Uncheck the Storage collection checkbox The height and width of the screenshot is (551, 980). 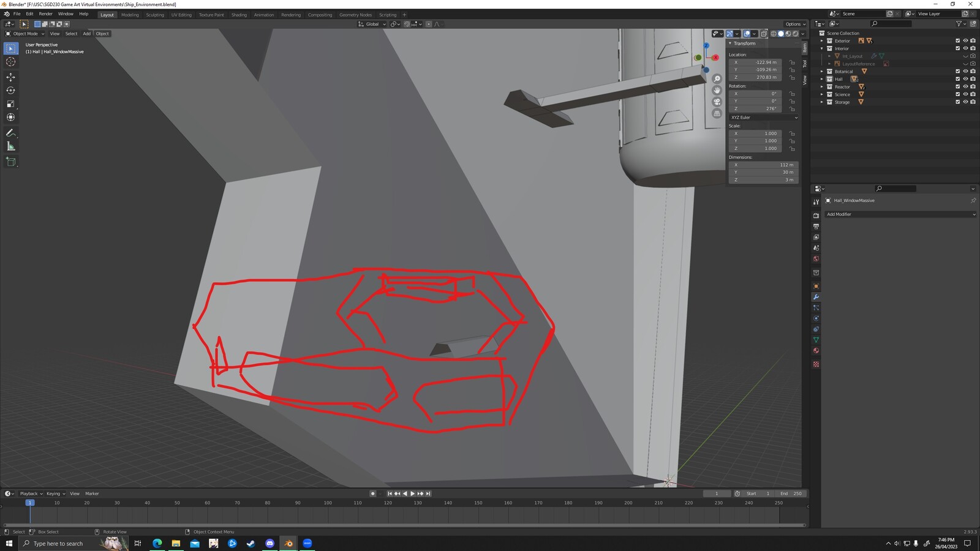coord(958,102)
